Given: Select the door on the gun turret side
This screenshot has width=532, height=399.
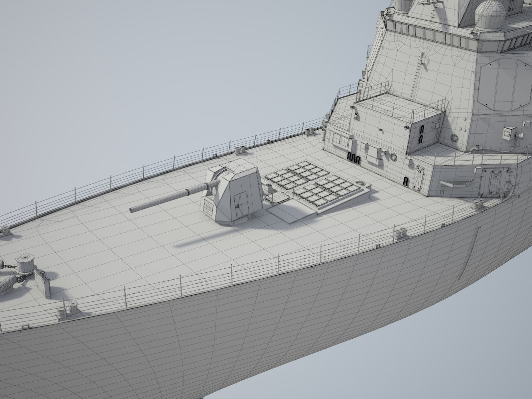Looking at the screenshot, I should coord(239,202).
